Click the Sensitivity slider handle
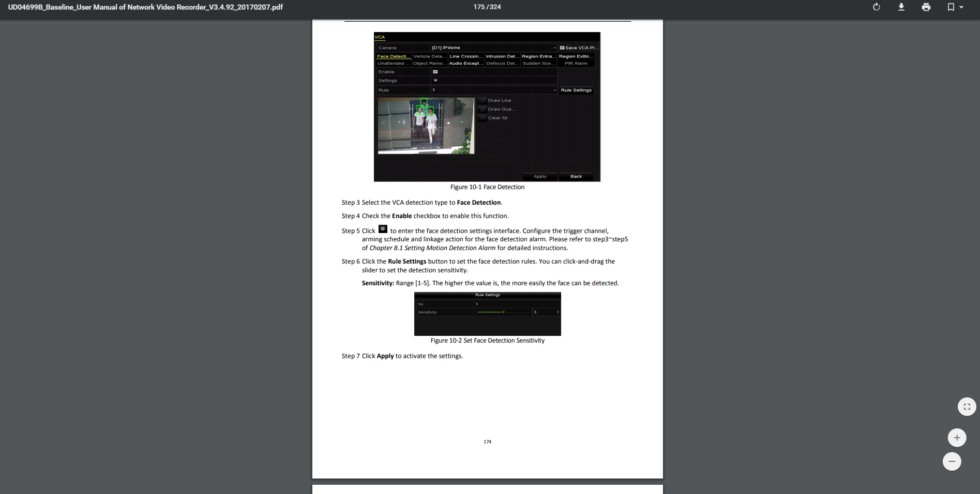 tap(503, 312)
